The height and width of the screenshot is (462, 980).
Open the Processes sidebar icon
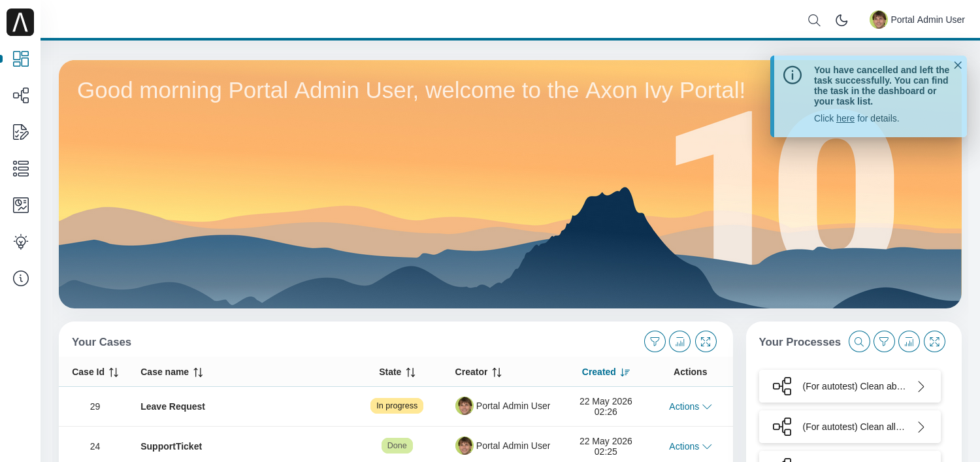(x=21, y=95)
